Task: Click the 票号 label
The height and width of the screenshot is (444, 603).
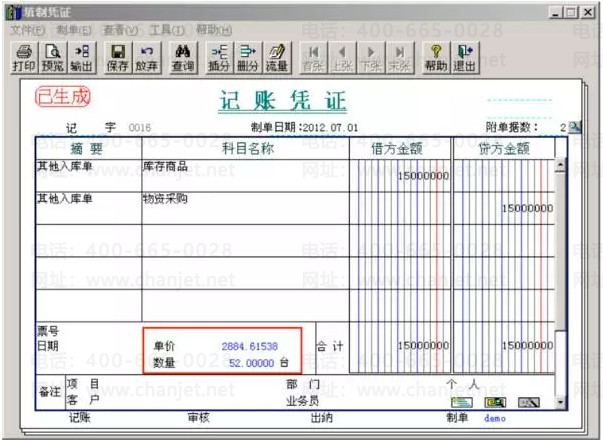Action: tap(48, 331)
